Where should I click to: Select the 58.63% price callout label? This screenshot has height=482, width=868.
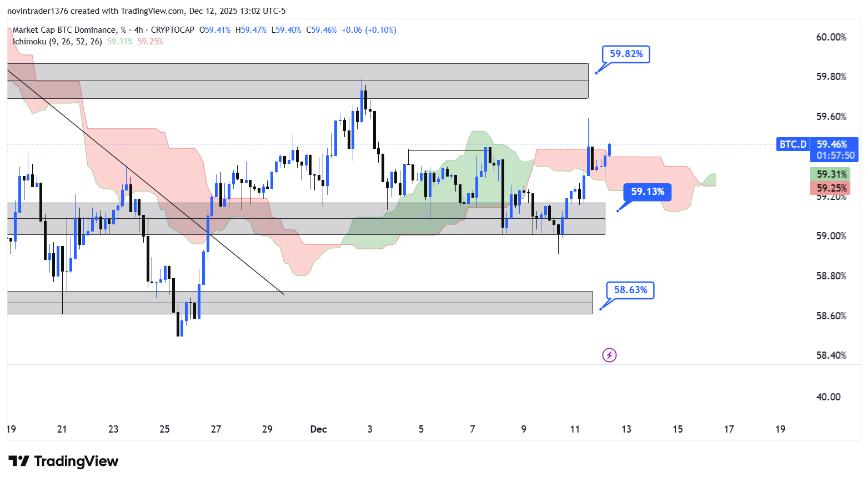(x=630, y=290)
